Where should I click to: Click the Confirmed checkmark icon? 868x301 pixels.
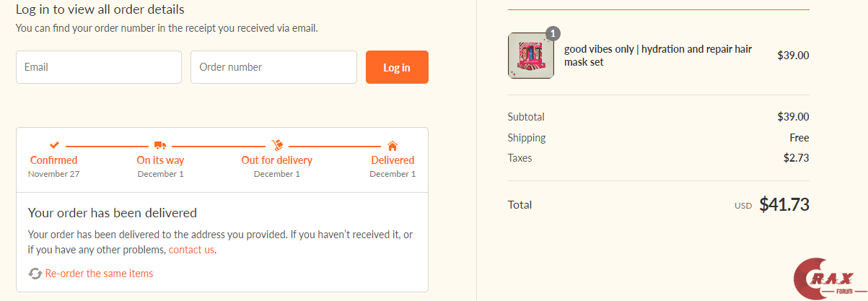point(54,145)
